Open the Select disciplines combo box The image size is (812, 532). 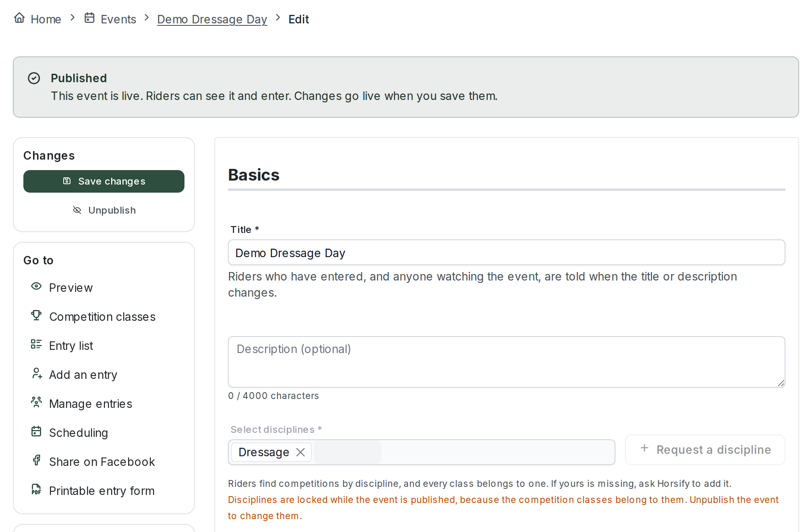pyautogui.click(x=421, y=452)
